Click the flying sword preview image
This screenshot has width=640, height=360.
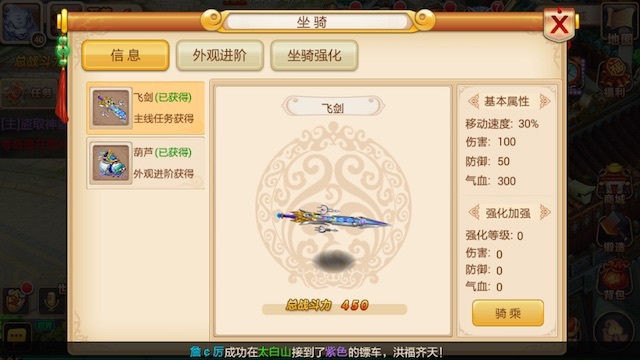(x=333, y=220)
